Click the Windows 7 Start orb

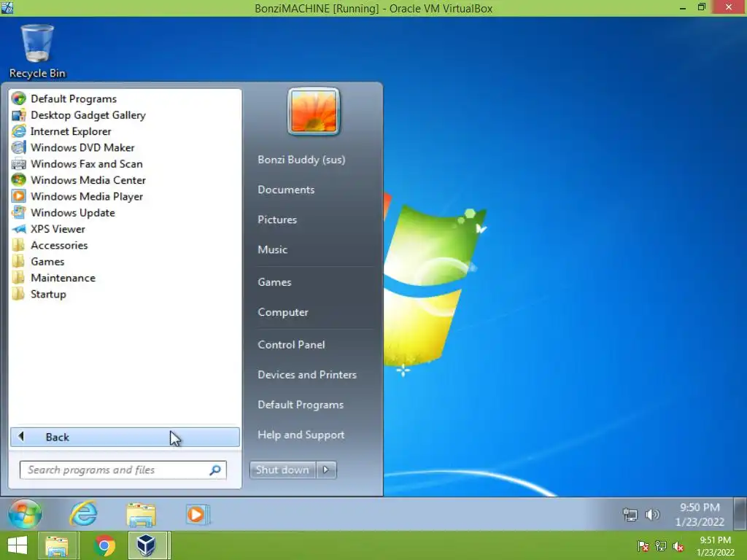pyautogui.click(x=25, y=514)
